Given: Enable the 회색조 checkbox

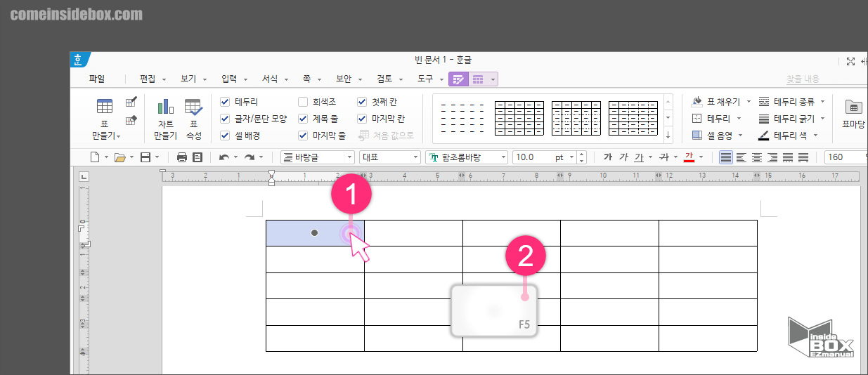Looking at the screenshot, I should coord(303,102).
